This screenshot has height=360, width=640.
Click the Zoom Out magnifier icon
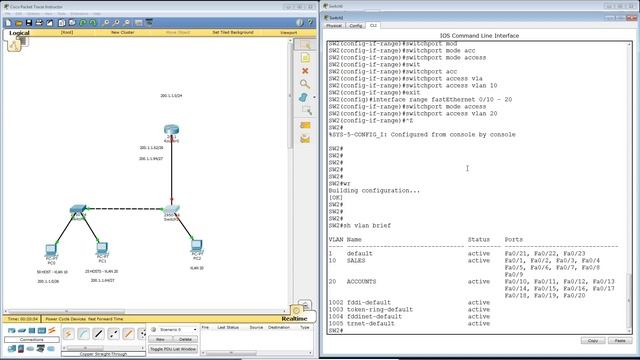click(127, 23)
